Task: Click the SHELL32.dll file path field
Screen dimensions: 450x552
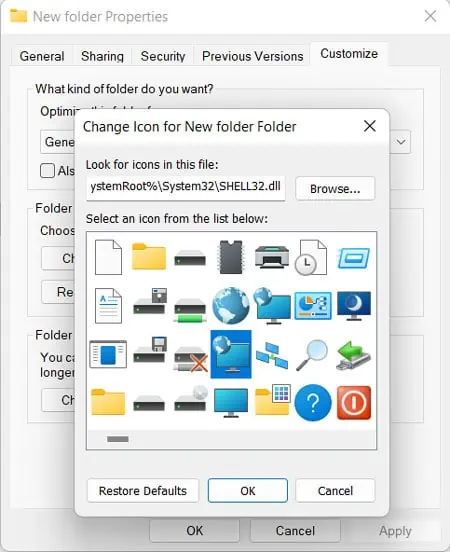Action: 186,187
